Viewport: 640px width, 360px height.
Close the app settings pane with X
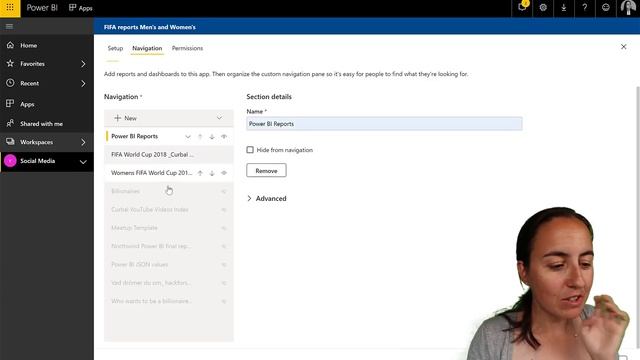click(x=624, y=47)
